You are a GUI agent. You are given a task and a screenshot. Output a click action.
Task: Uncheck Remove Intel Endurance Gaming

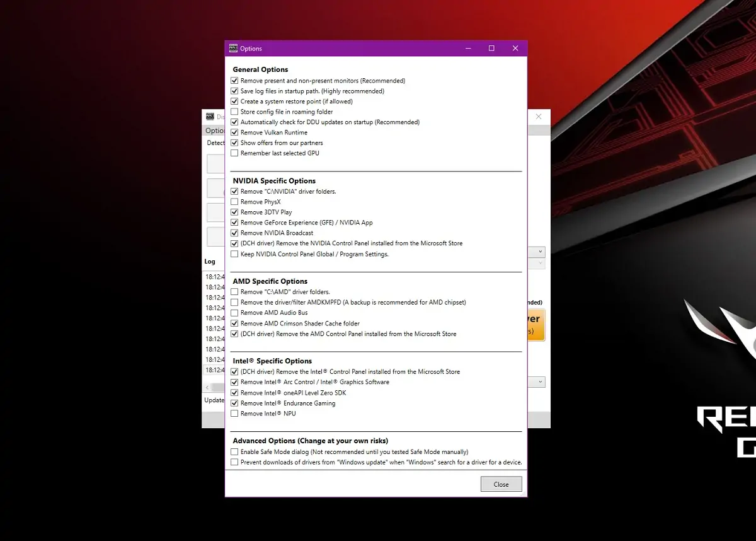(234, 404)
